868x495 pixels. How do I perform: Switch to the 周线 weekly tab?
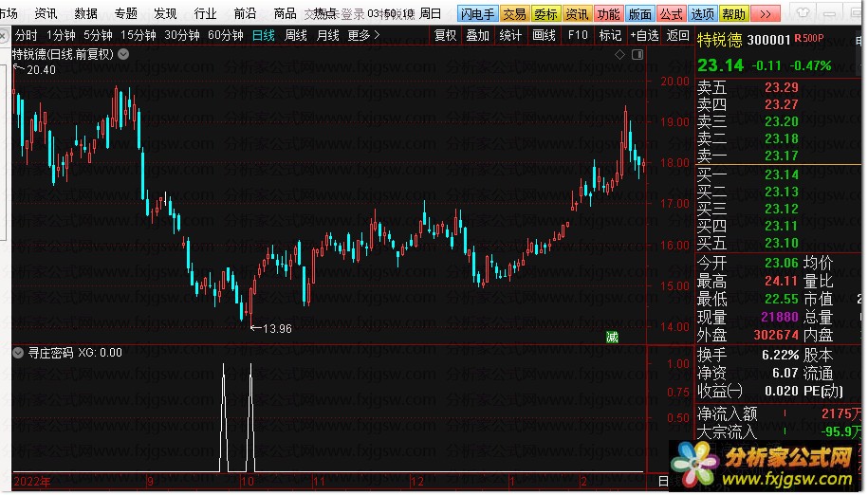tap(296, 35)
